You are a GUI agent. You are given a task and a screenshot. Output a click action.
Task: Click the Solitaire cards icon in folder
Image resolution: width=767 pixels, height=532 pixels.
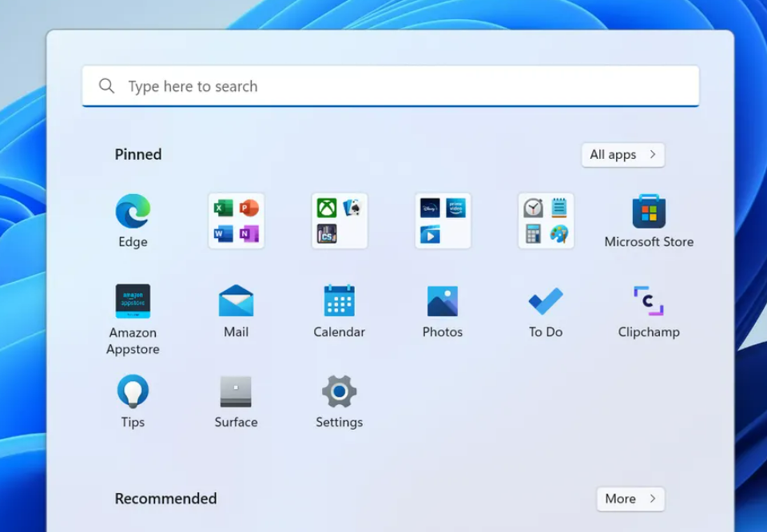point(352,208)
